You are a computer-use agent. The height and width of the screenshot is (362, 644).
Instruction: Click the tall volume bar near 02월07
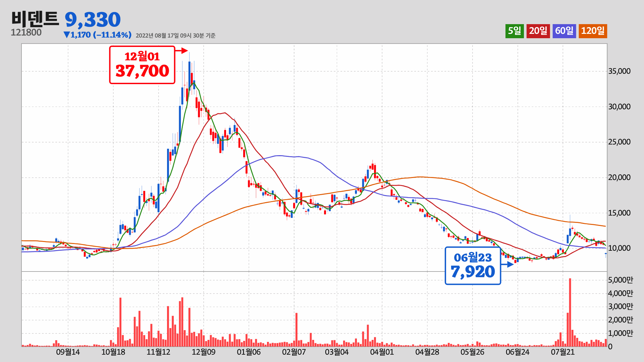point(297,330)
